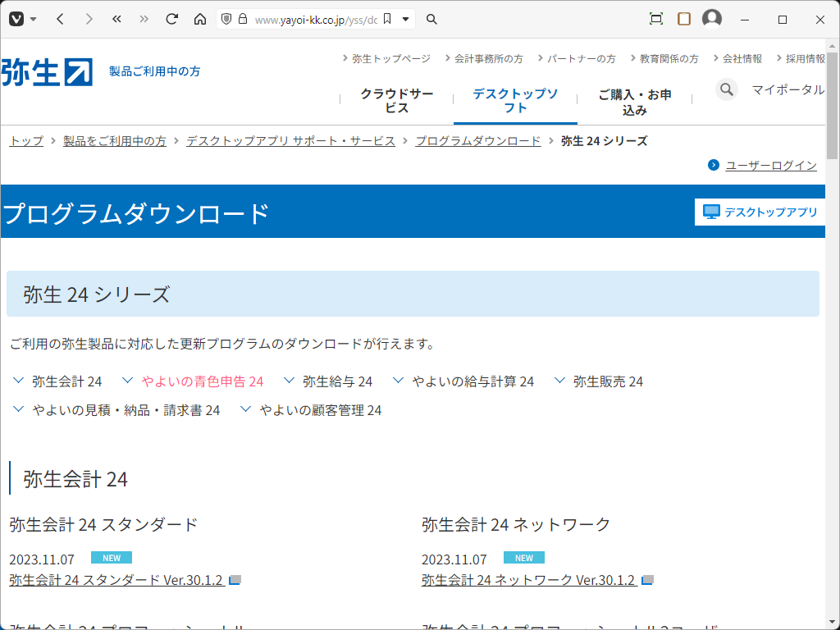Jump to やよいの給与計算 24 section
Screen dimensions: 840x630
tap(473, 381)
